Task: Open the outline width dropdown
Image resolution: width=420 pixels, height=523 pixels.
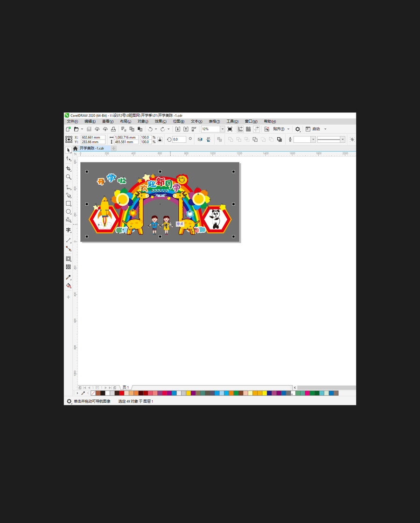Action: (x=313, y=139)
